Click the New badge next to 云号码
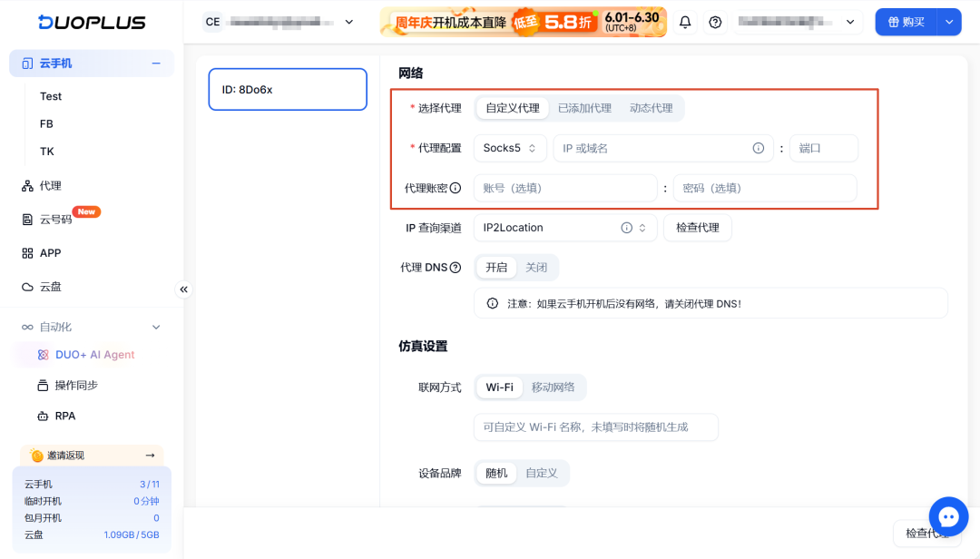 click(86, 211)
